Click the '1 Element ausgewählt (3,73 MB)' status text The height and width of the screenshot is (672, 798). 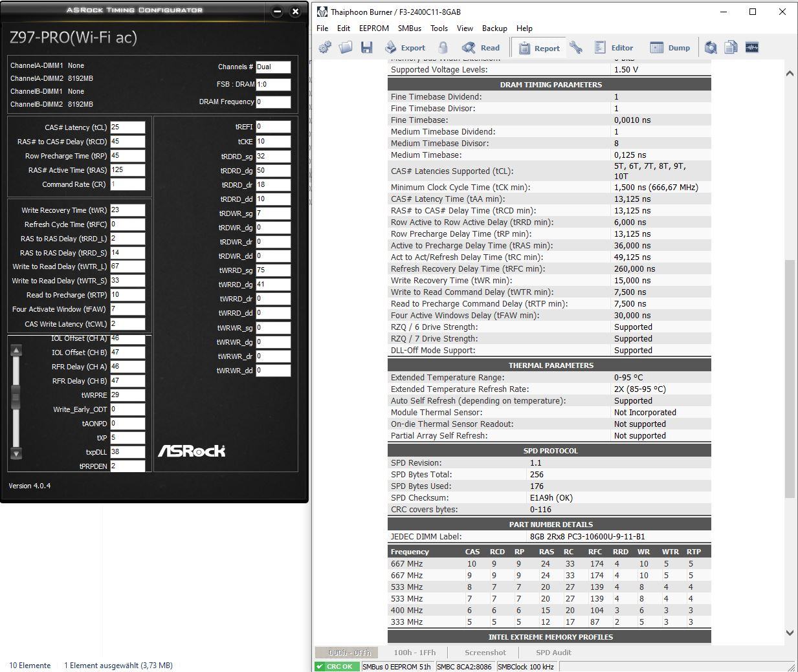pyautogui.click(x=118, y=666)
